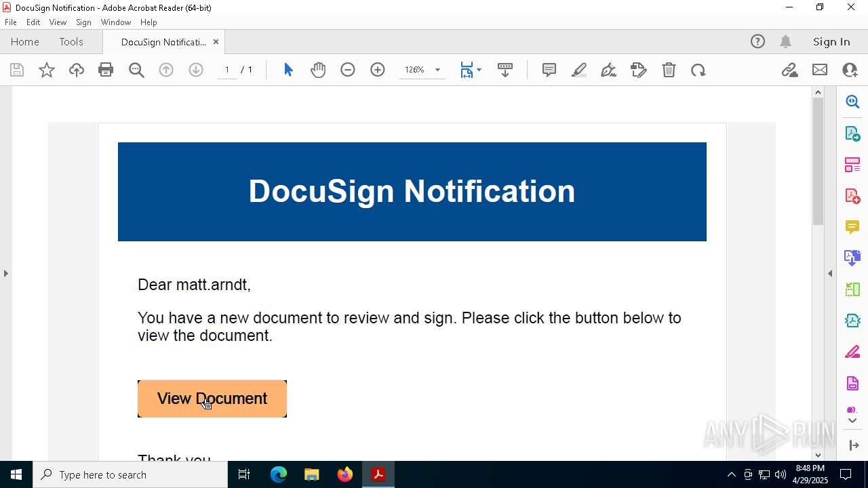868x488 pixels.
Task: Click the Sign In link
Action: (831, 42)
